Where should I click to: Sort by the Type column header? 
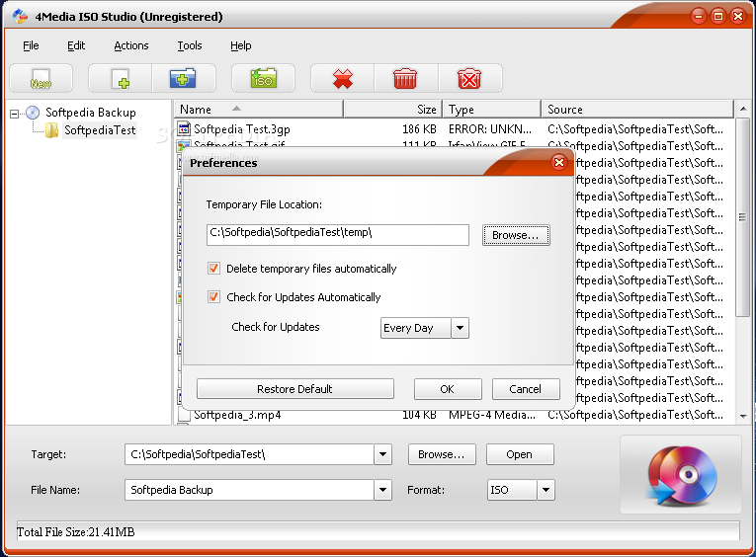492,110
